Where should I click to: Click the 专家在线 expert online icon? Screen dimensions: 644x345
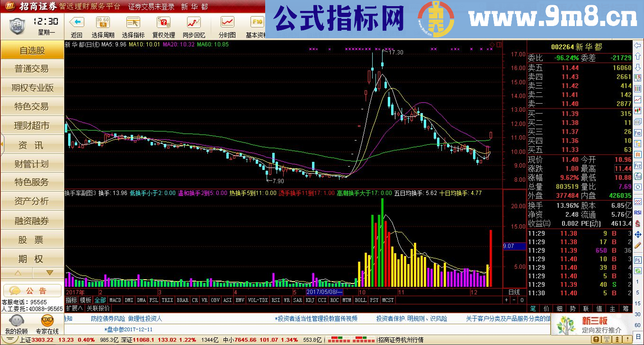click(x=47, y=324)
